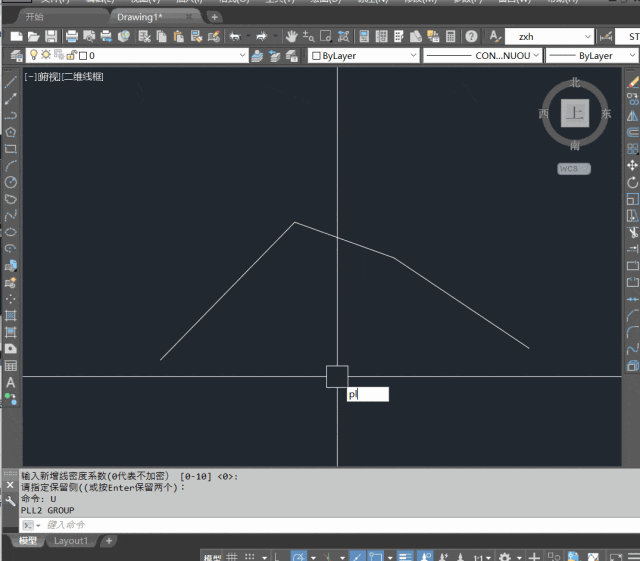Toggle polar tracking in the status bar
The image size is (640, 561).
(299, 556)
